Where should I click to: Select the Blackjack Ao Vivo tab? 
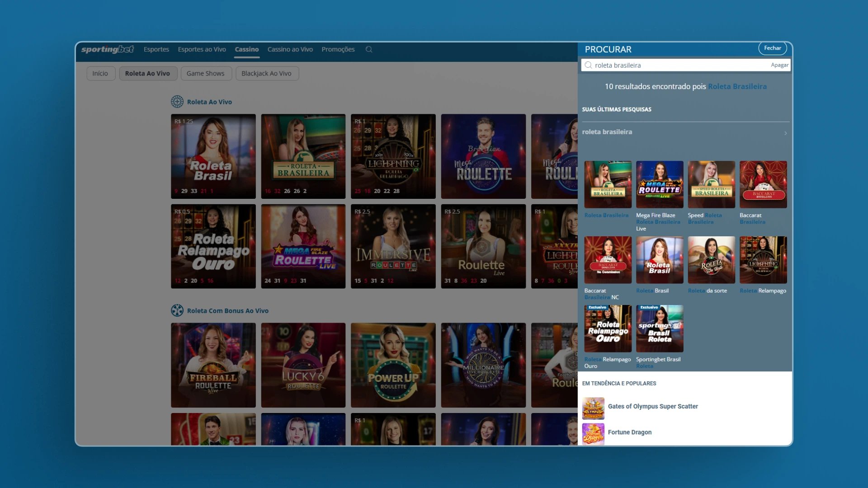pos(266,73)
